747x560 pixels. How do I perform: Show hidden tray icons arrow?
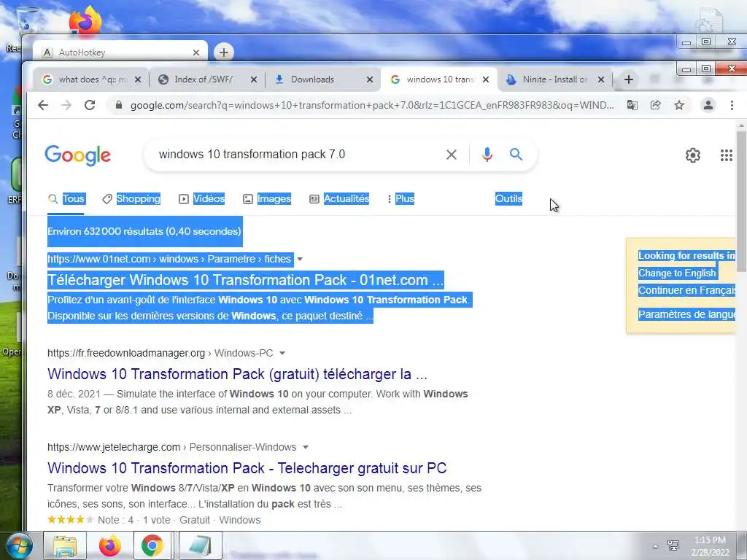(656, 547)
